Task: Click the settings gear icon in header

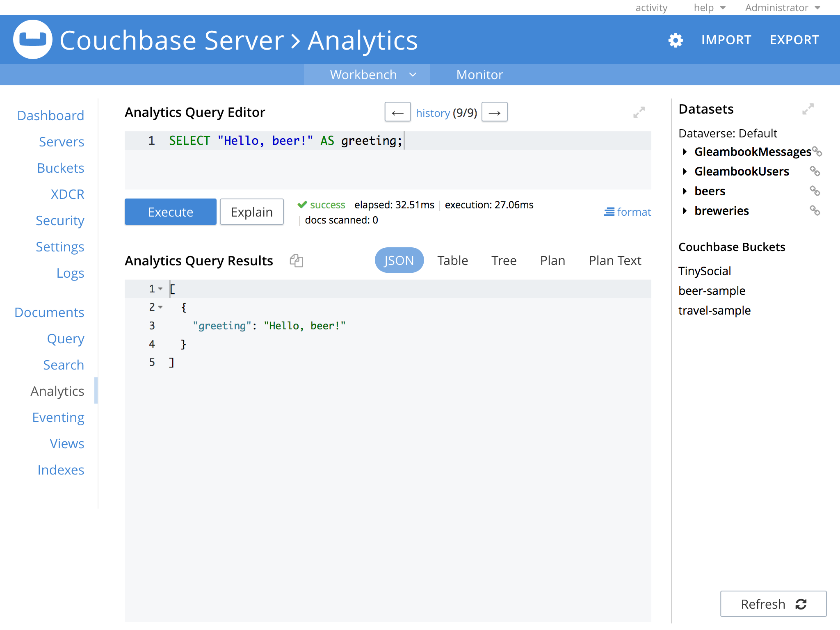Action: pos(675,40)
